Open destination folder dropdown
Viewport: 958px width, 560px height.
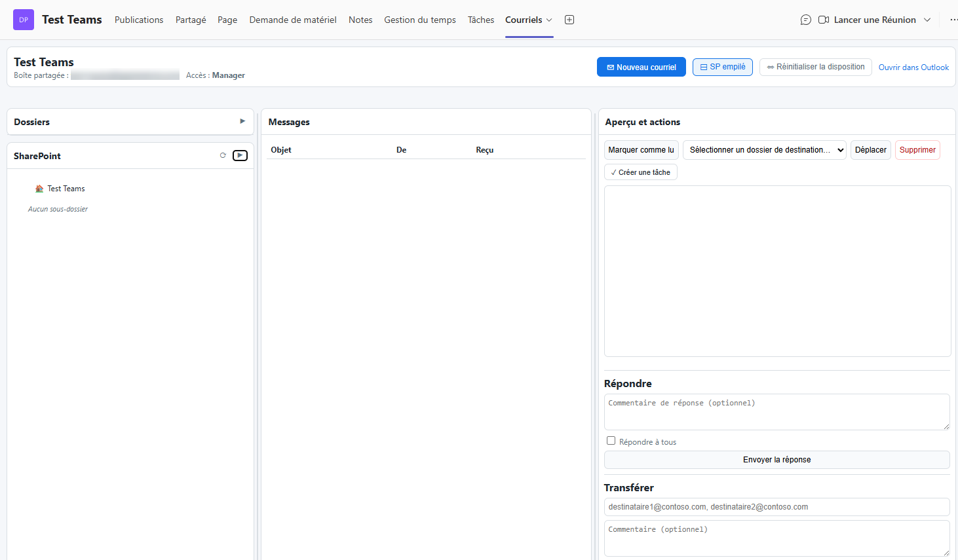tap(765, 150)
